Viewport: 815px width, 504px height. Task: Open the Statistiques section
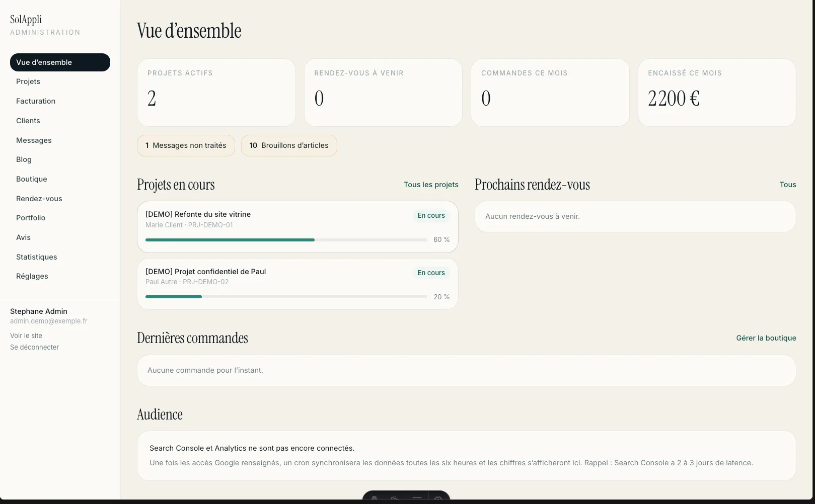pos(60,257)
